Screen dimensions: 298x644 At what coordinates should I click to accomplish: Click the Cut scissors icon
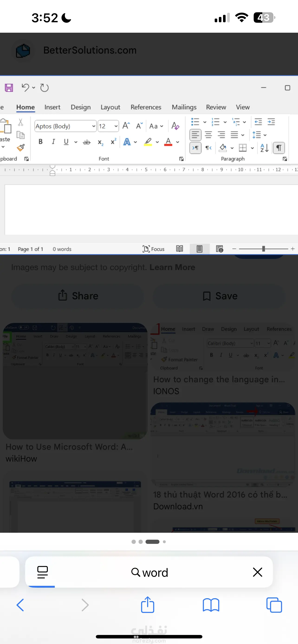20,122
